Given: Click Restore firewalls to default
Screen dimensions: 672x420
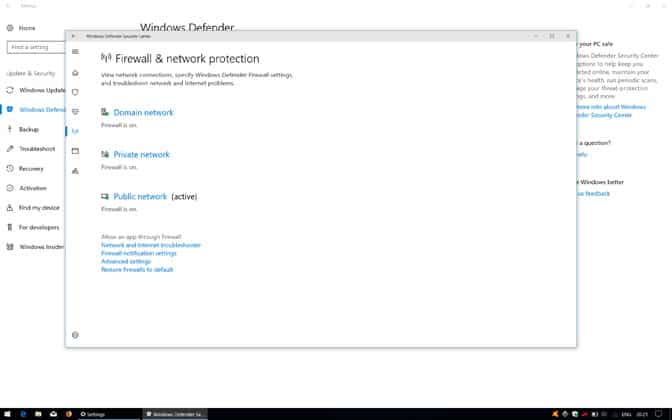Looking at the screenshot, I should [x=137, y=270].
